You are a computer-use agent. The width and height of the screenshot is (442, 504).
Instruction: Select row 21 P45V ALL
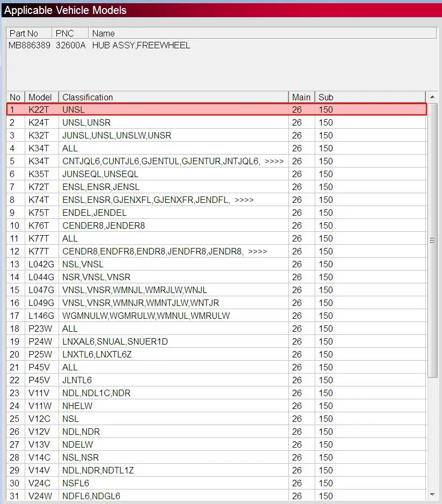(216, 367)
